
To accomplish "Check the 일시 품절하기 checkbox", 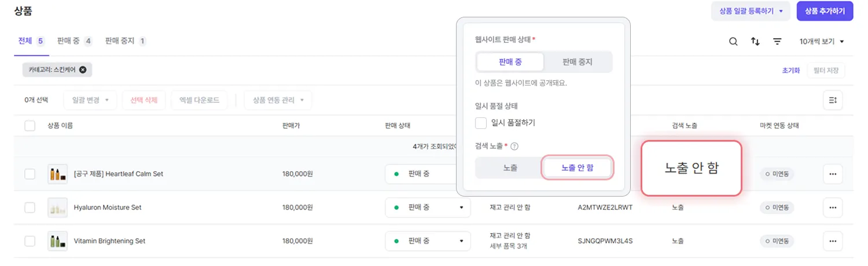I will click(x=481, y=123).
